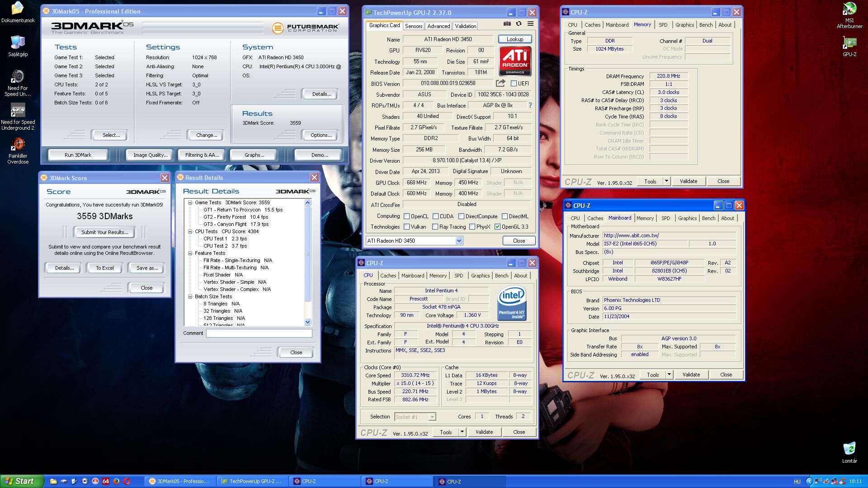Select the Need for Speed Underground 2 icon
The height and width of the screenshot is (488, 868).
pyautogui.click(x=18, y=117)
